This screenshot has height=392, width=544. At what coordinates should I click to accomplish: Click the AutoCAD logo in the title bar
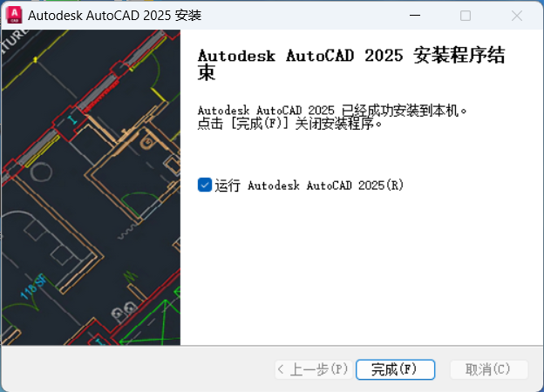pyautogui.click(x=14, y=16)
